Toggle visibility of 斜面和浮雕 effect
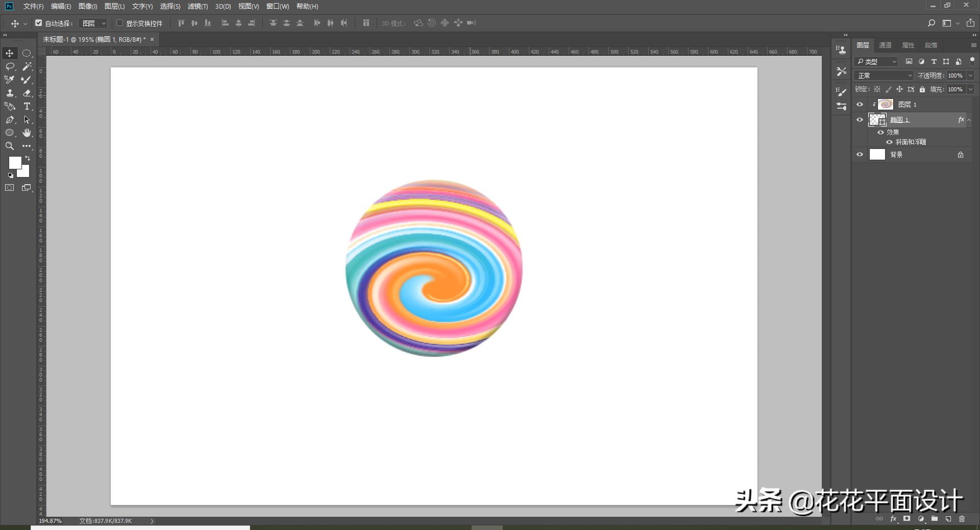The width and height of the screenshot is (980, 530). (890, 142)
